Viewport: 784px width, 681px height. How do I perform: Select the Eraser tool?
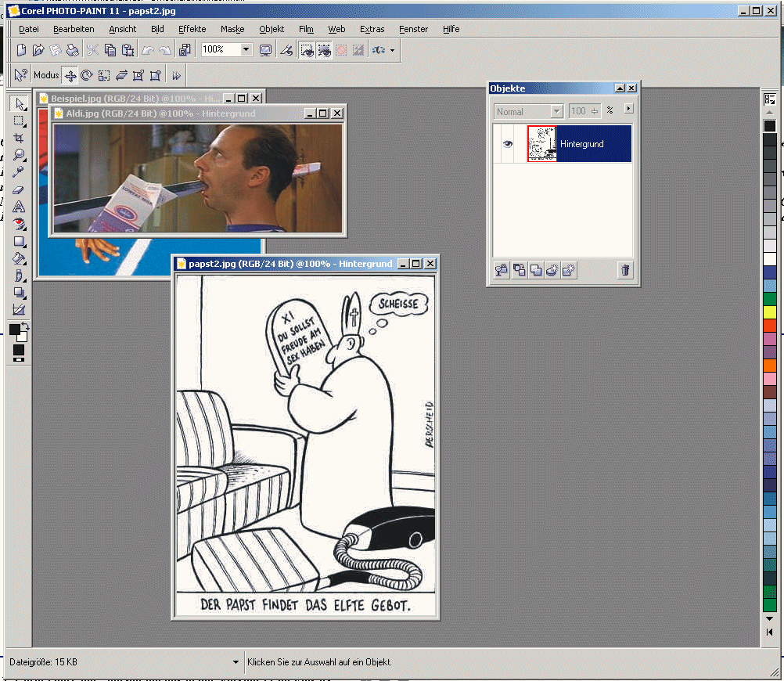(19, 189)
